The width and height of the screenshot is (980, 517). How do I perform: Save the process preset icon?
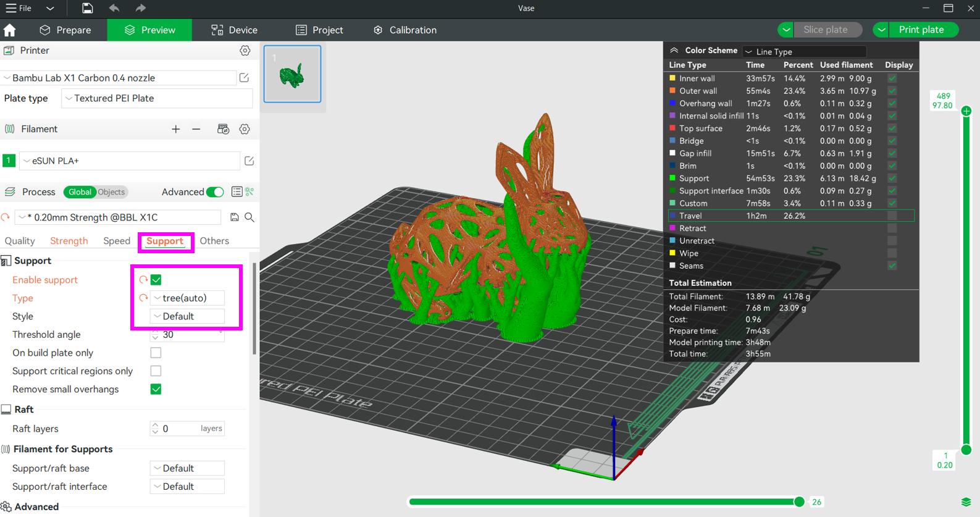234,217
